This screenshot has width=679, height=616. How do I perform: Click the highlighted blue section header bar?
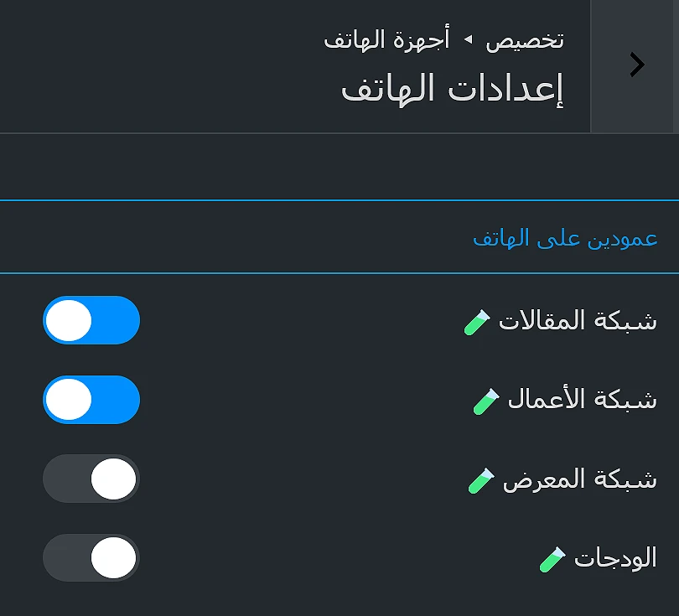click(x=339, y=238)
